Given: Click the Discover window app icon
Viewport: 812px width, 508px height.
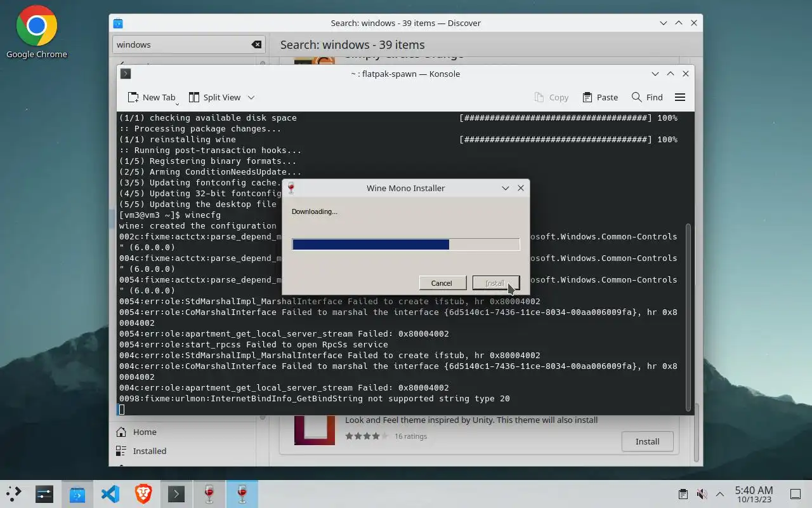Looking at the screenshot, I should (x=118, y=23).
